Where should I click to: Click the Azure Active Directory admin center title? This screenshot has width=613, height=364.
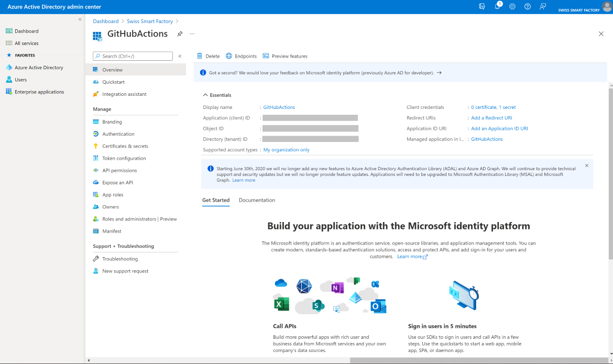54,7
